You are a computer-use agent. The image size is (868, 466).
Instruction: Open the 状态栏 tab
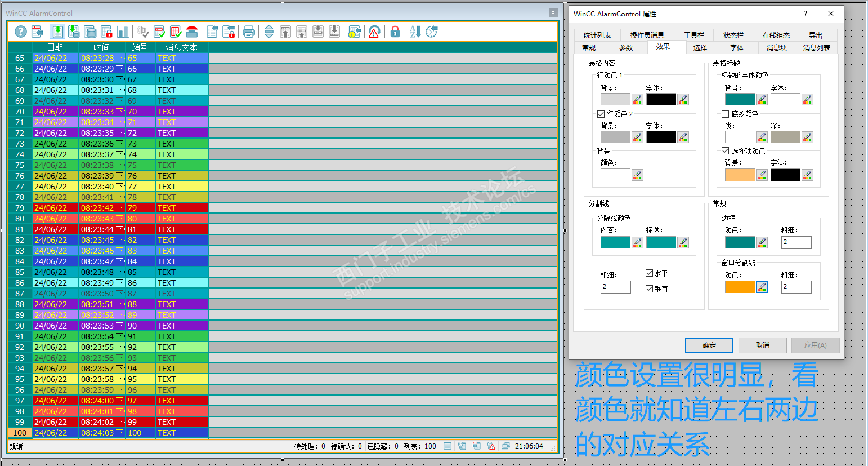[x=733, y=35]
